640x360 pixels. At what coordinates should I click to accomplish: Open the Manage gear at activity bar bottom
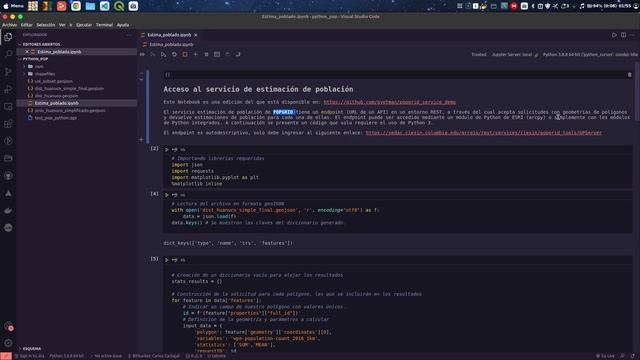(x=8, y=343)
